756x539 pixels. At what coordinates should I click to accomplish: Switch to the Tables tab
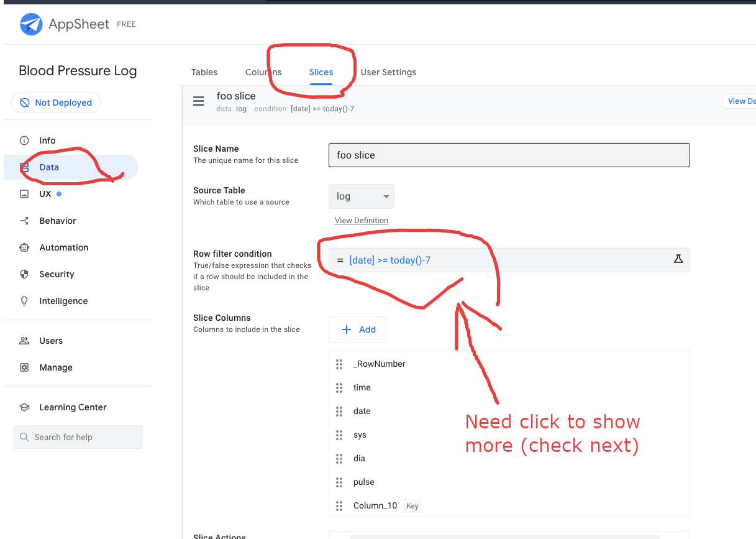pos(204,72)
